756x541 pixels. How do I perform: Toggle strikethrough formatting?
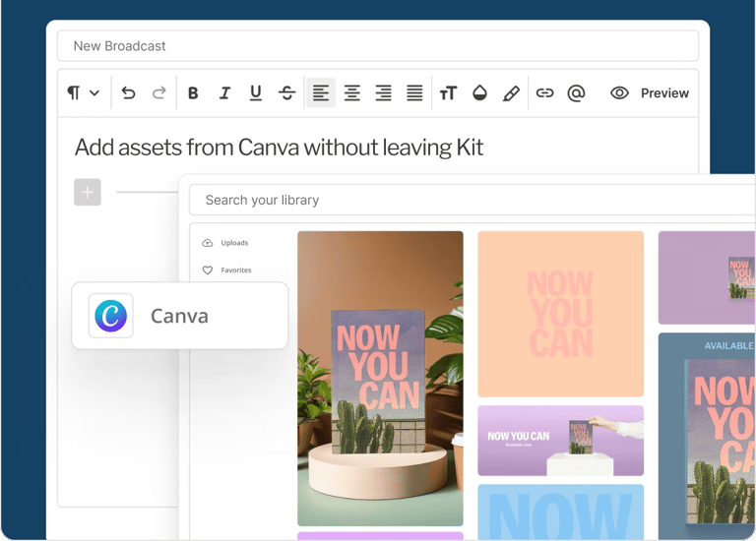click(x=286, y=93)
